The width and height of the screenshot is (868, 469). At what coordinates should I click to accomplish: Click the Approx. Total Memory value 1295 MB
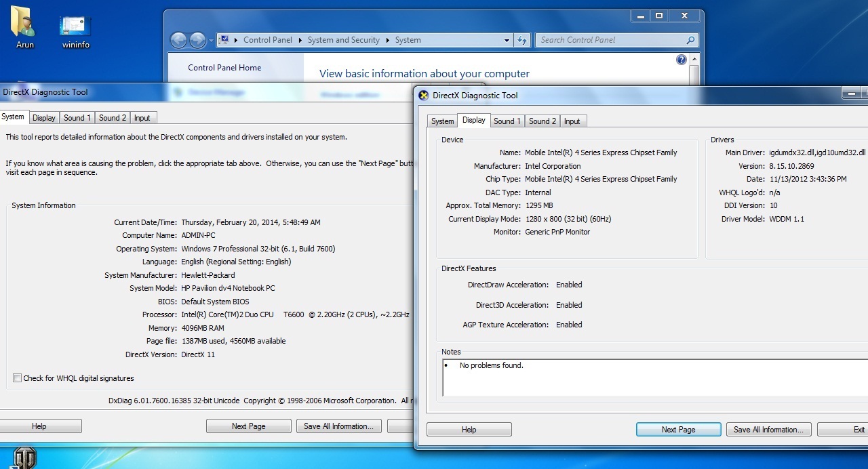tap(538, 205)
